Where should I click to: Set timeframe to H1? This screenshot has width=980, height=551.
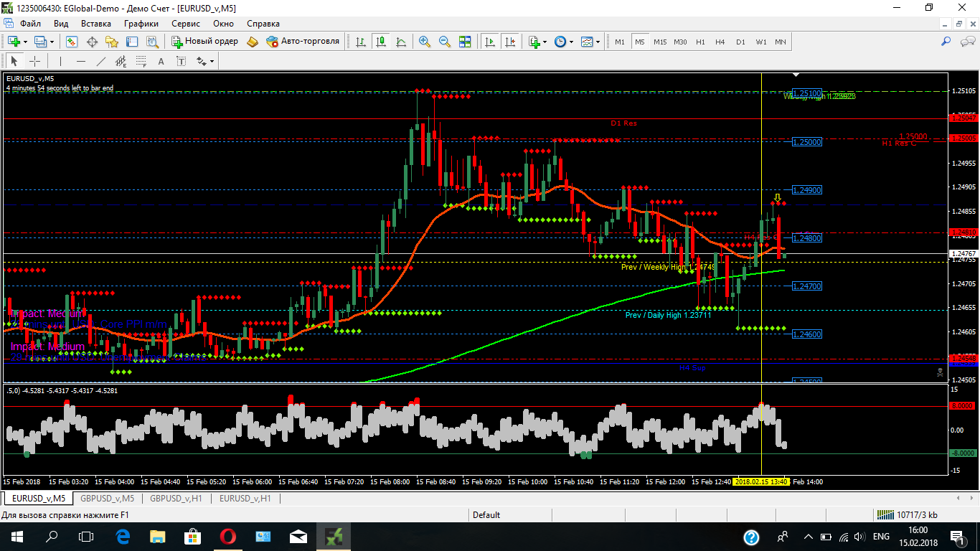pos(700,42)
